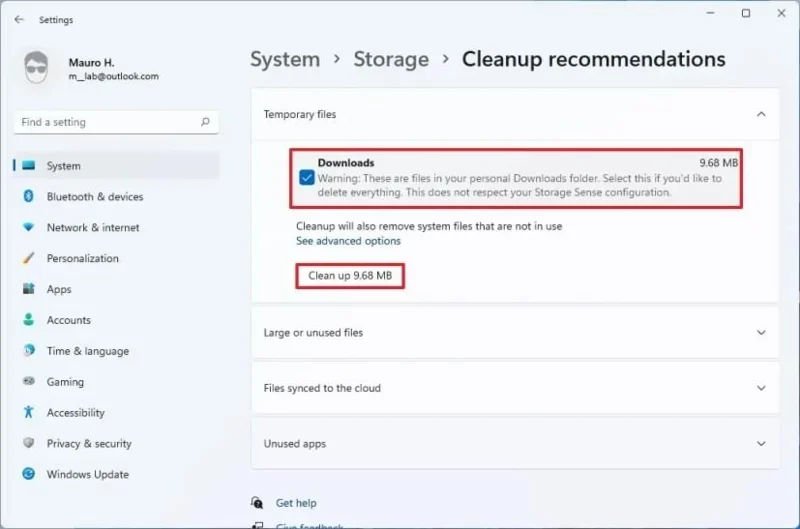This screenshot has height=529, width=800.
Task: Navigate to System breadcrumb
Action: pyautogui.click(x=285, y=59)
